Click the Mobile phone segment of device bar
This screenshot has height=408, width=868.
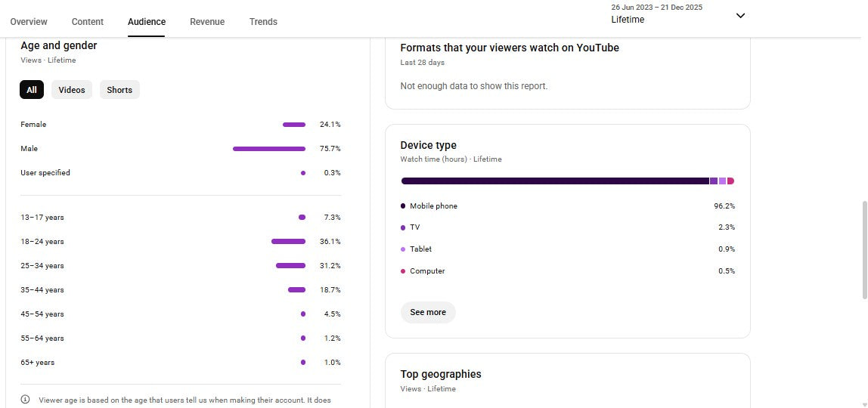(x=555, y=181)
